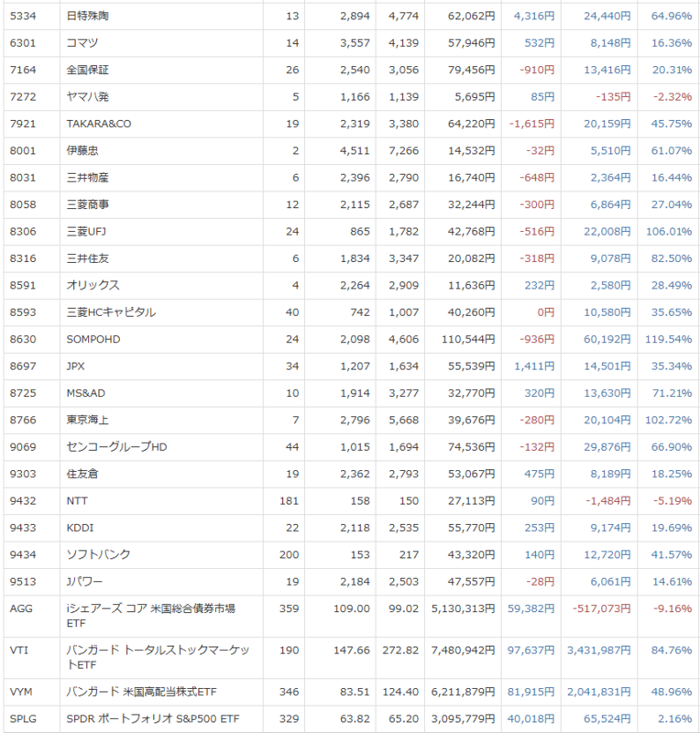Select ticker code 7164

(23, 70)
